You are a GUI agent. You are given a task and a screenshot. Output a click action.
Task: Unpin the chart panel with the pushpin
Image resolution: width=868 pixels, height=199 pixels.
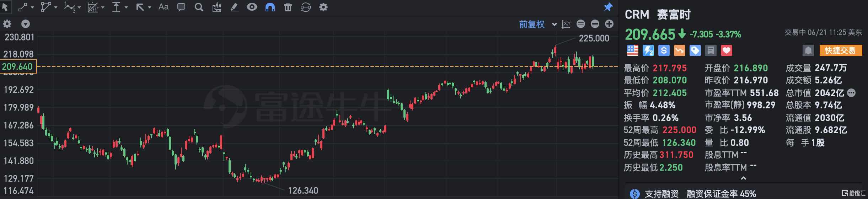[608, 7]
